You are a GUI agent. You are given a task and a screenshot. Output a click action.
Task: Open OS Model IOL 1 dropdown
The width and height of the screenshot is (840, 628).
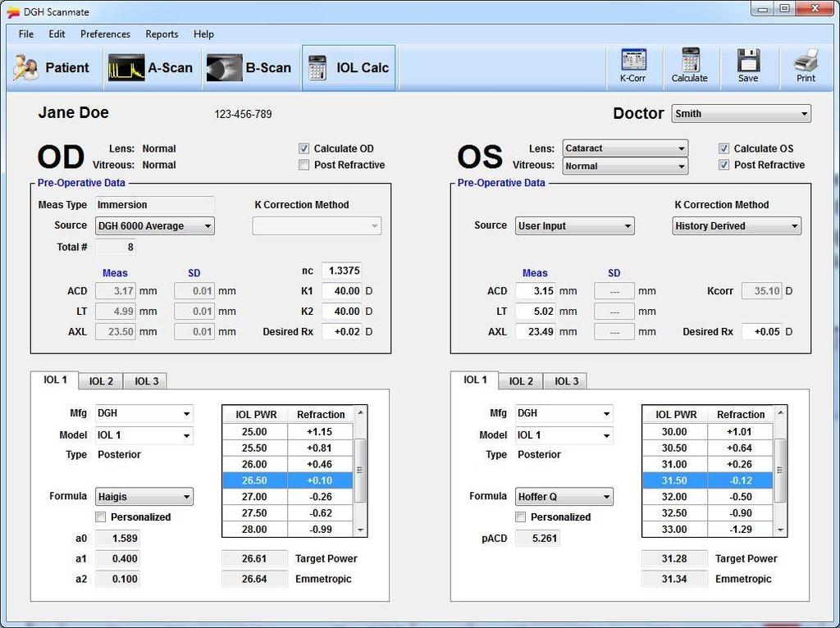(564, 435)
